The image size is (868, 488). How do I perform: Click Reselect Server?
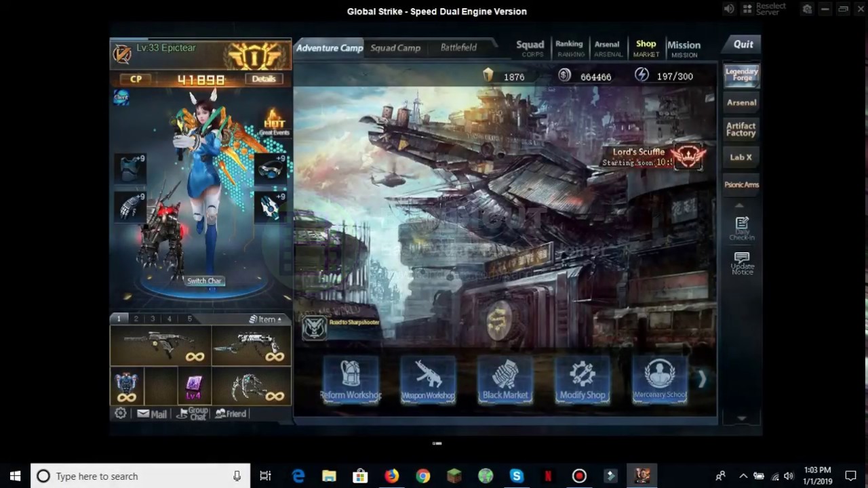click(765, 9)
